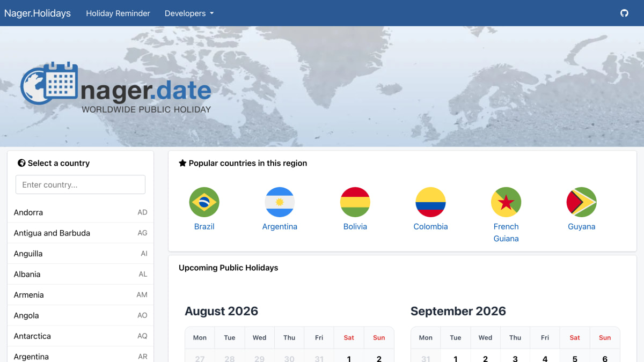Select the Bolivia flag icon
Image resolution: width=644 pixels, height=362 pixels.
[x=355, y=202]
